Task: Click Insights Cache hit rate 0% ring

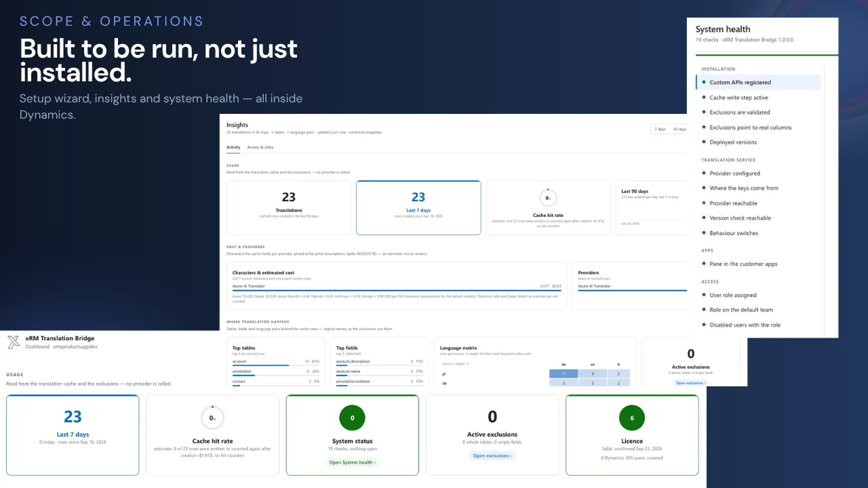Action: coord(548,198)
